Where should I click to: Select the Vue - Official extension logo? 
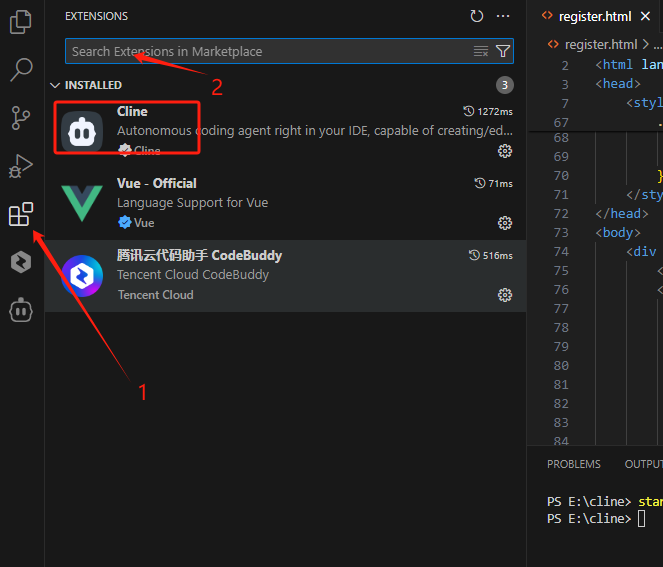[82, 203]
